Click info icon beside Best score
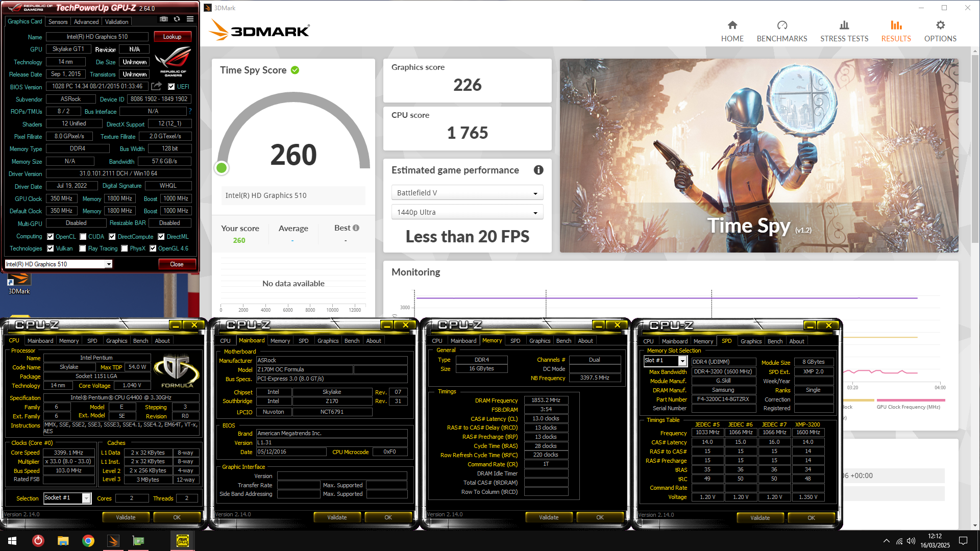The width and height of the screenshot is (980, 551). [356, 228]
